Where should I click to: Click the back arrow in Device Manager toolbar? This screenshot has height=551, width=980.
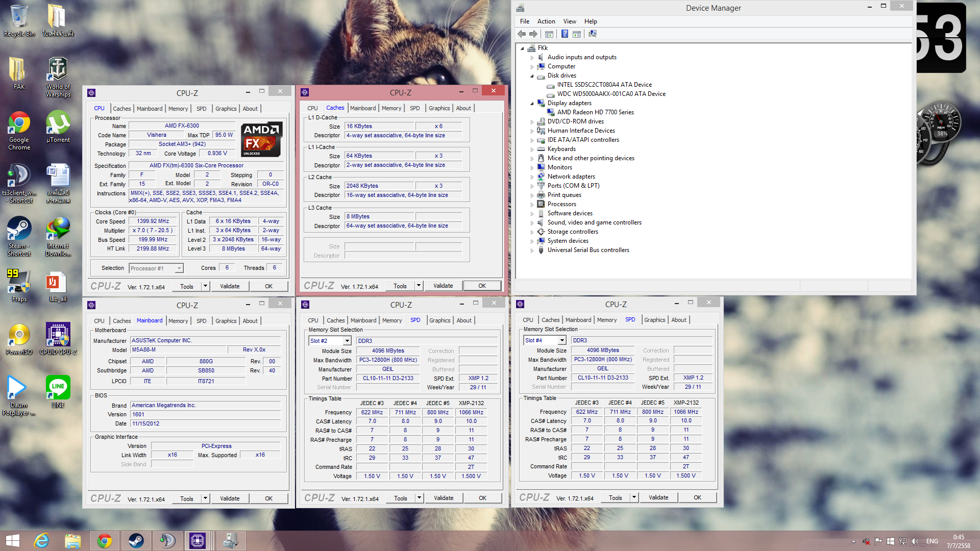click(521, 34)
